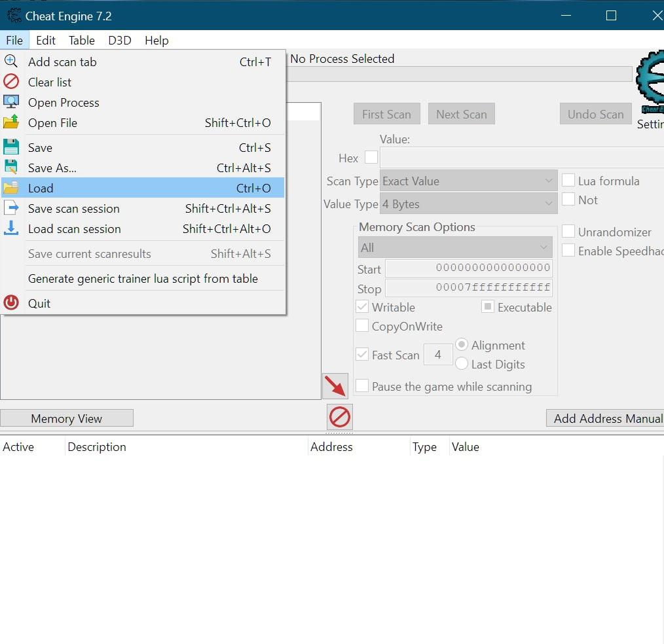The height and width of the screenshot is (644, 664).
Task: Expand the Memory Scan Options All dropdown
Action: (455, 247)
